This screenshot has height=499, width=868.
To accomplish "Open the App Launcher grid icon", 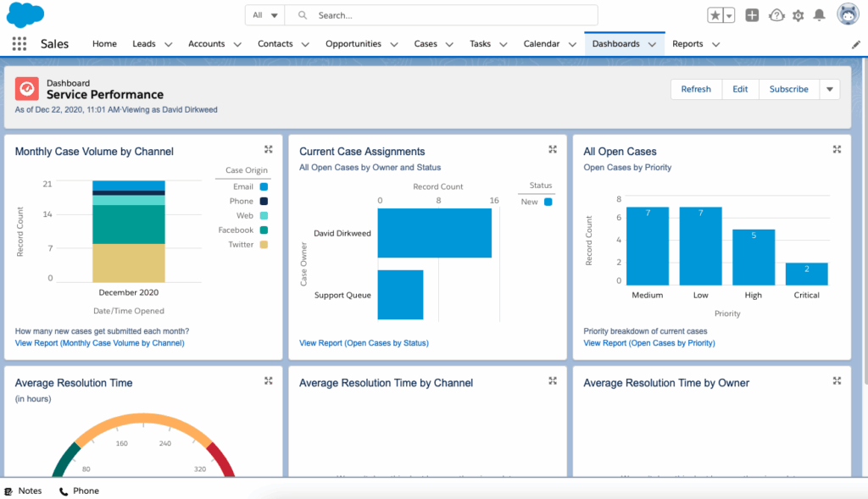I will [x=19, y=44].
